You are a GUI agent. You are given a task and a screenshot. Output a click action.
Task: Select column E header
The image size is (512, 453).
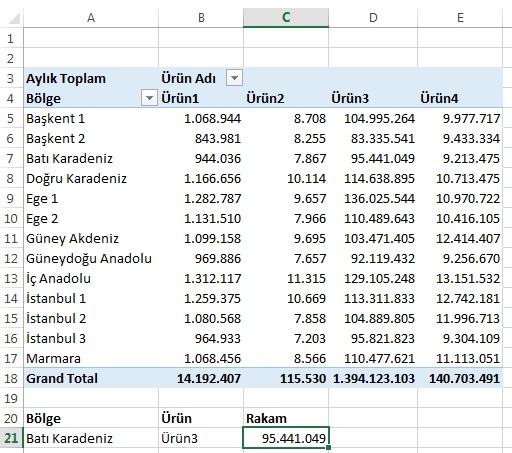(x=460, y=18)
